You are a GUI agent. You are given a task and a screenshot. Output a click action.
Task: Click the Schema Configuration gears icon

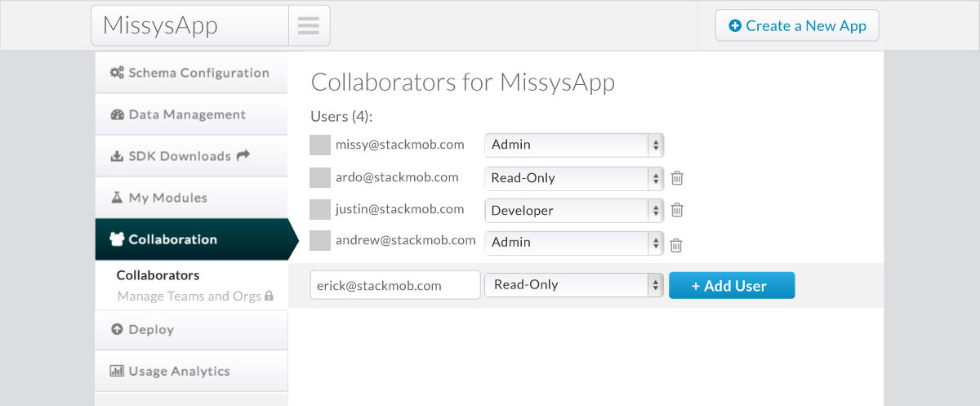(x=116, y=73)
